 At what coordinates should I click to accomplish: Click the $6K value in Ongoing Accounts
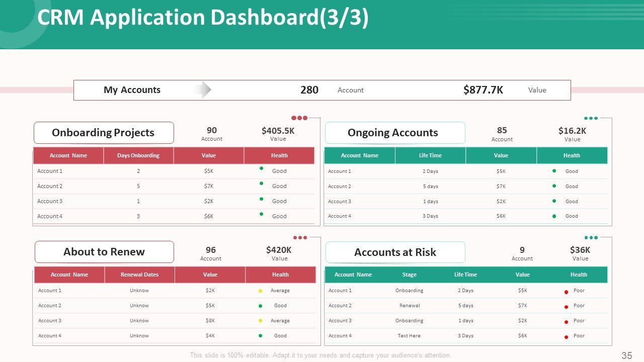pos(501,216)
